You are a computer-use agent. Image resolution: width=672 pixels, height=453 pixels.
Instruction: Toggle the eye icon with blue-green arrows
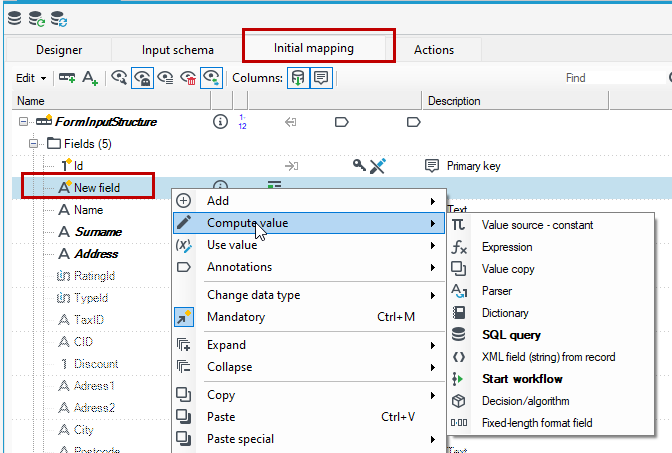[212, 78]
